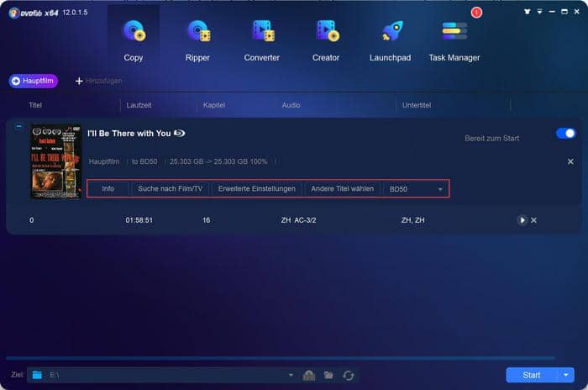Click the DVDFab logo icon
The height and width of the screenshot is (390, 588).
click(x=14, y=13)
